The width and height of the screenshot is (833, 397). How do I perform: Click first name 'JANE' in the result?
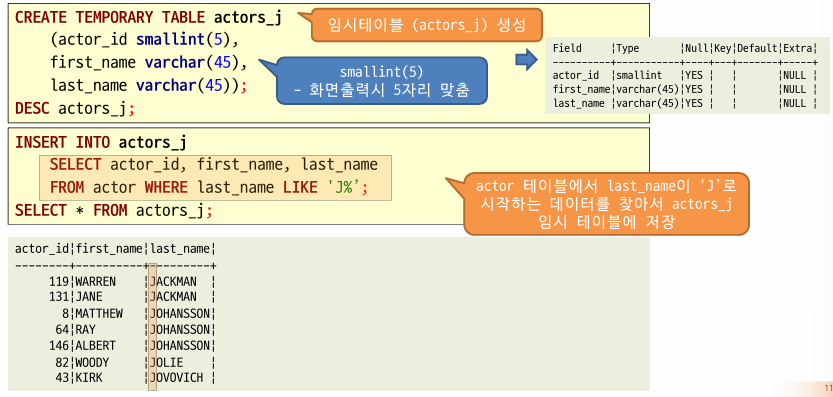click(89, 297)
